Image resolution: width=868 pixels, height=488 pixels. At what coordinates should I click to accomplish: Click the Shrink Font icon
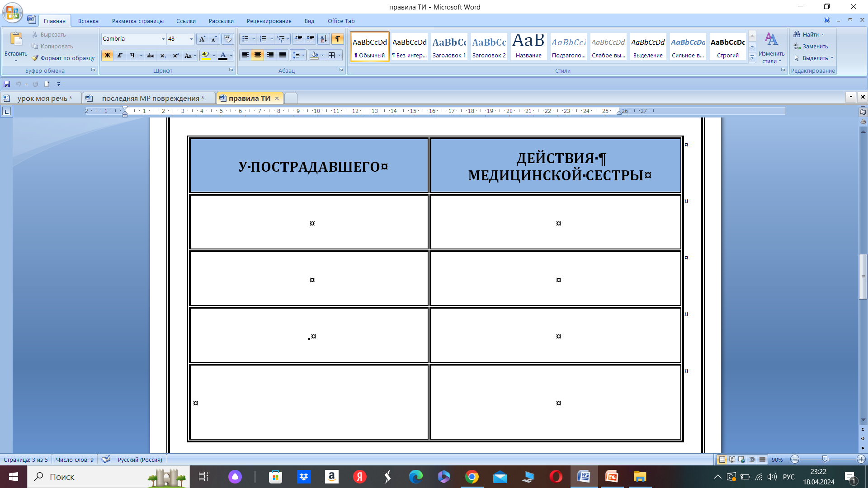pyautogui.click(x=214, y=39)
